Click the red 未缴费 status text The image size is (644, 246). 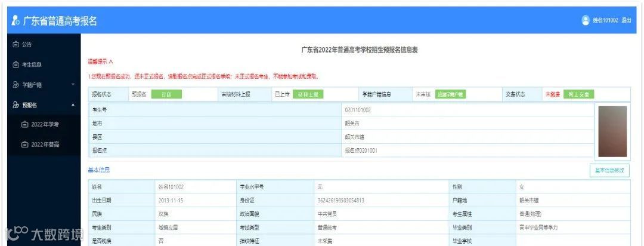click(x=553, y=94)
